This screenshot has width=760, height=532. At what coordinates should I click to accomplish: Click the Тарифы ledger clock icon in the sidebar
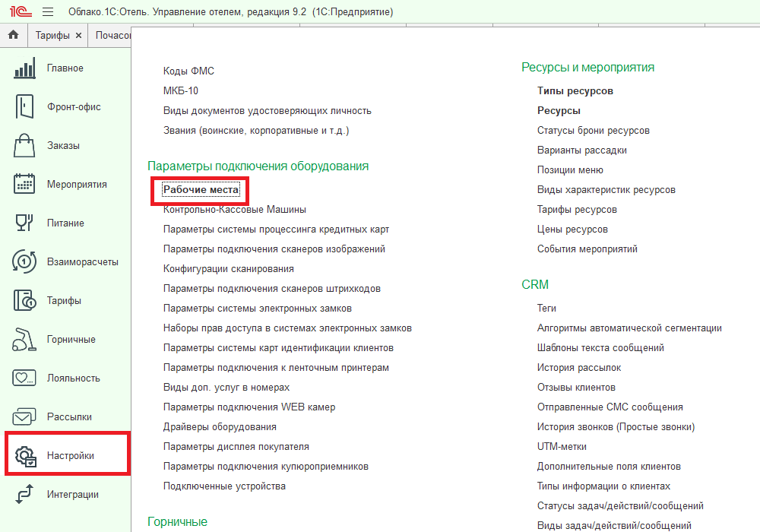(24, 300)
